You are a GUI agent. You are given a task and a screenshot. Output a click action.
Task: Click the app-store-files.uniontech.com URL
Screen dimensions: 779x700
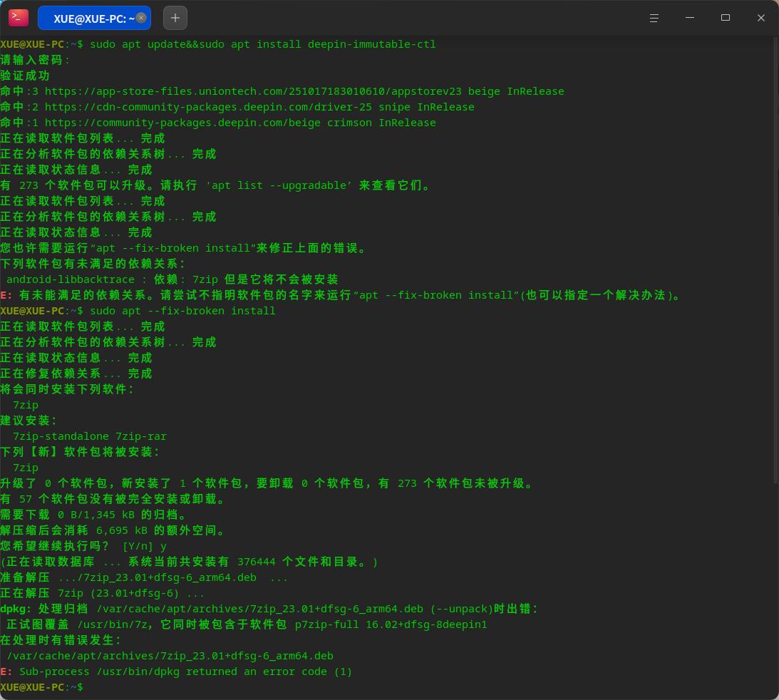253,91
